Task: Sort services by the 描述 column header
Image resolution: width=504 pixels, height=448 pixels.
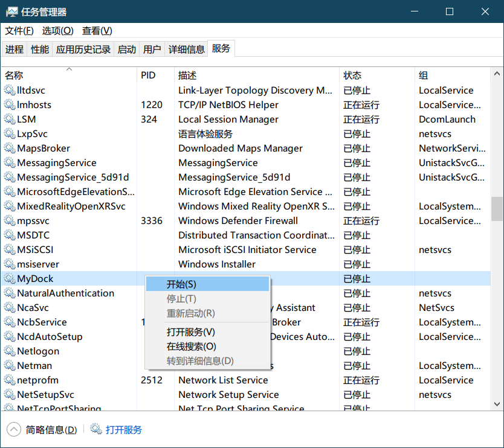Action: 256,75
